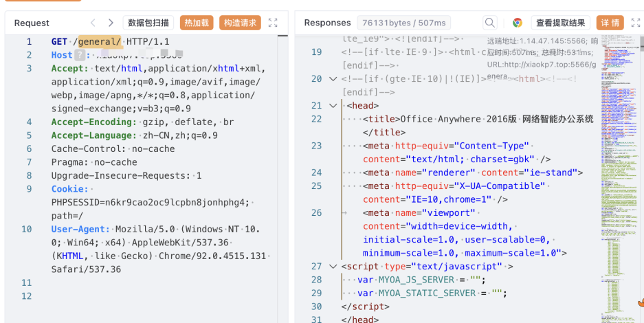The image size is (644, 323).
Task: Click MYOA_JS_SERVER variable
Action: tap(417, 280)
